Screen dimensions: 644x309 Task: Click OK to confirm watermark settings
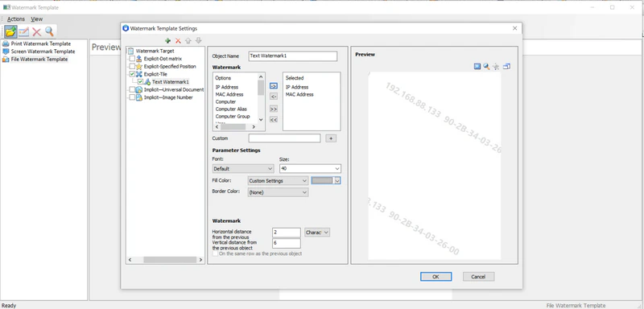pos(436,277)
